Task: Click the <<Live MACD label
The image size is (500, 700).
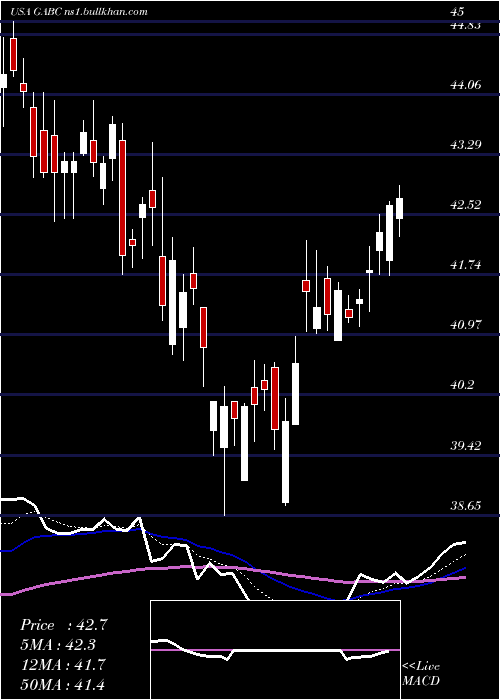Action: tap(421, 673)
